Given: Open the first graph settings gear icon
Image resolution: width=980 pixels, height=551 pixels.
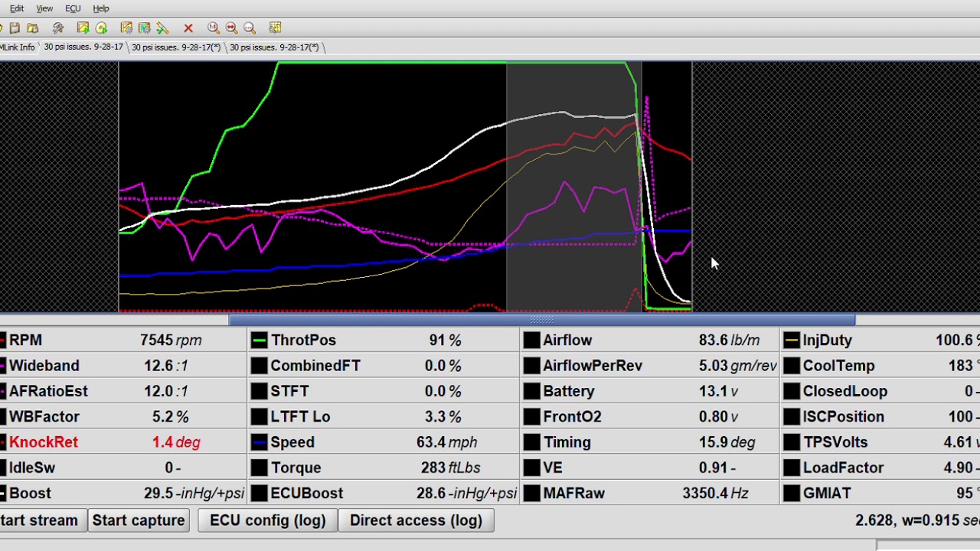Looking at the screenshot, I should pos(126,28).
